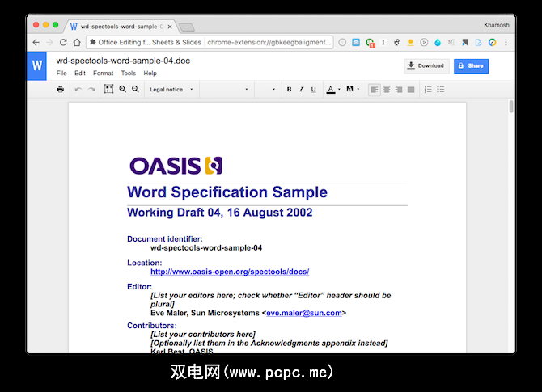
Task: Click the Word Specification Sample heading
Action: point(227,192)
